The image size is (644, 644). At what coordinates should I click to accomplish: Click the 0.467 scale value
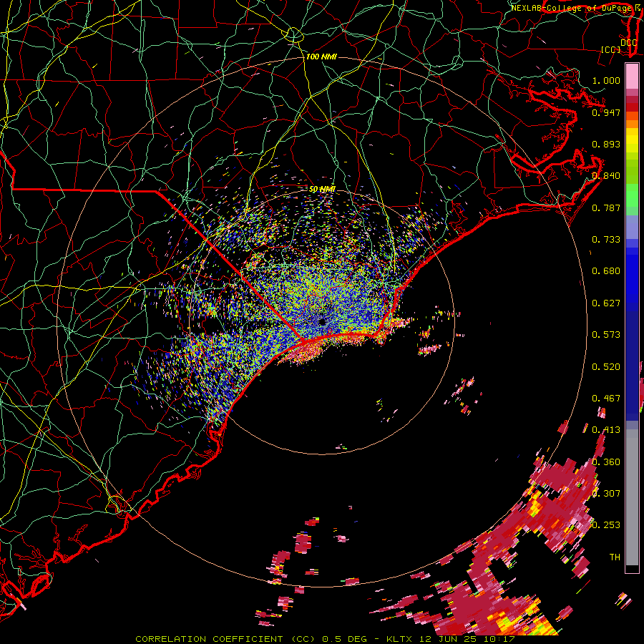(606, 399)
